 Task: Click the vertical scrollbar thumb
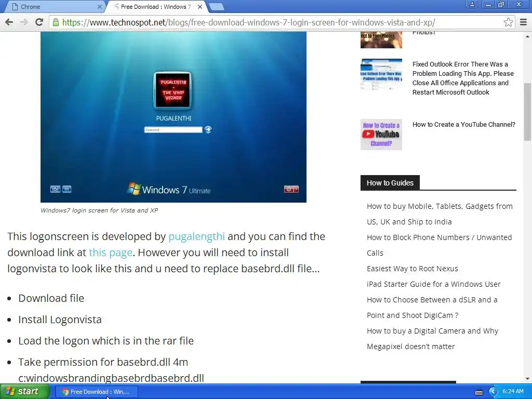528,112
